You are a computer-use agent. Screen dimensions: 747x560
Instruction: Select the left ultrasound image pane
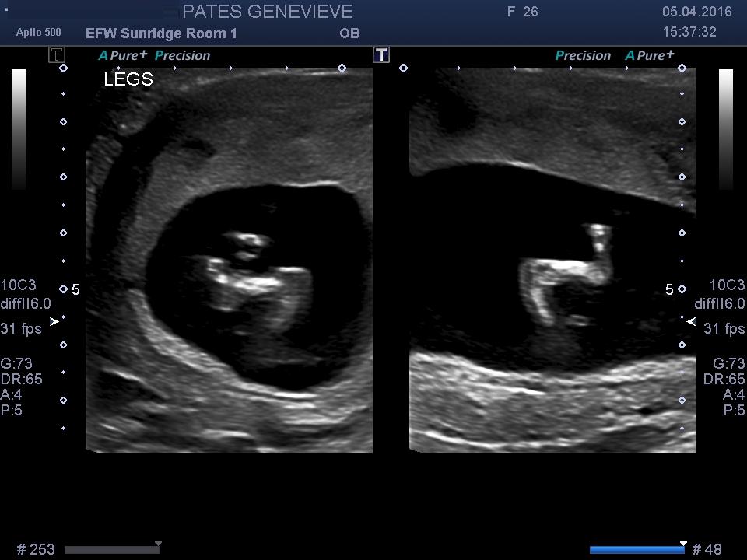(229, 261)
